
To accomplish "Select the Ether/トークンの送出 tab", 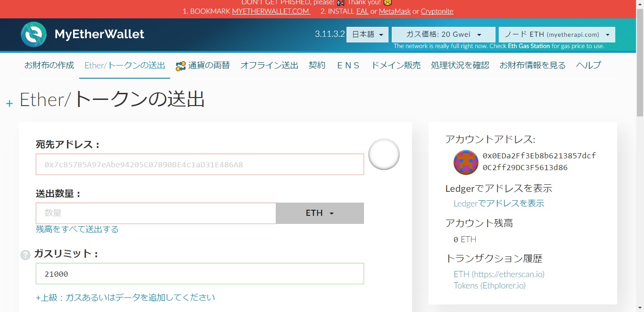I will pos(125,66).
